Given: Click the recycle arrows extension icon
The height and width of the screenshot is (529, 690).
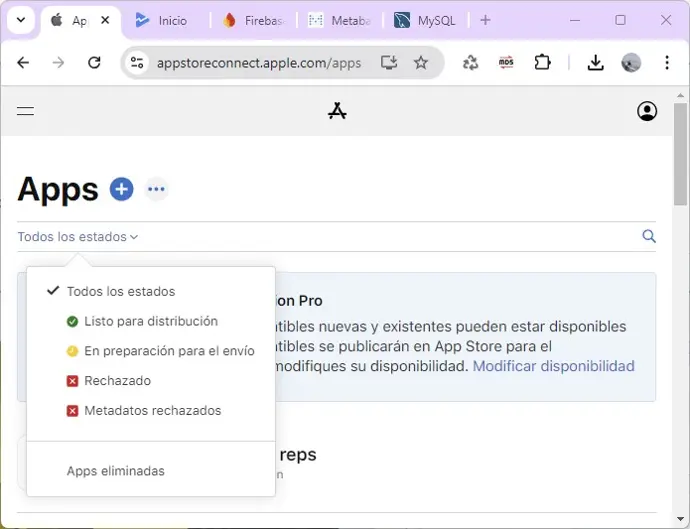Looking at the screenshot, I should [x=470, y=63].
